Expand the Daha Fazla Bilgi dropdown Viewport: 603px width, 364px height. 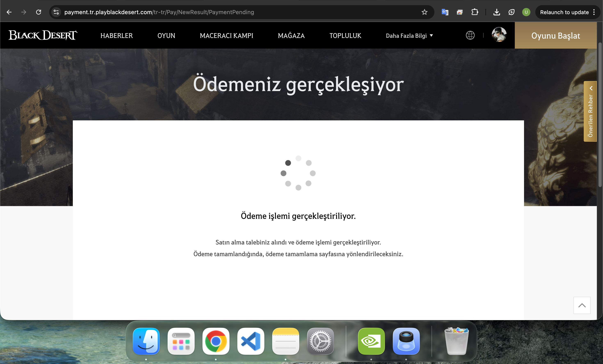(x=409, y=36)
